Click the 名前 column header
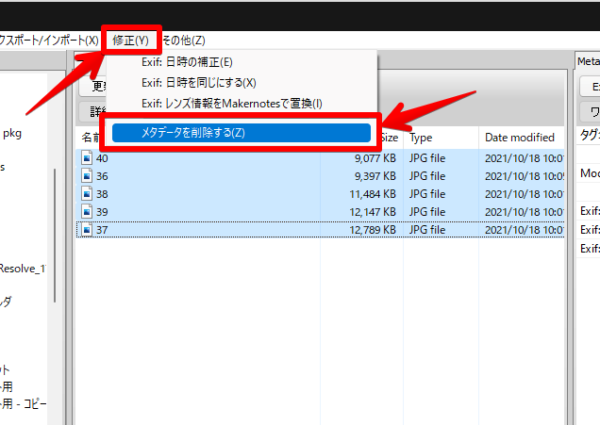The image size is (600, 425). [89, 137]
